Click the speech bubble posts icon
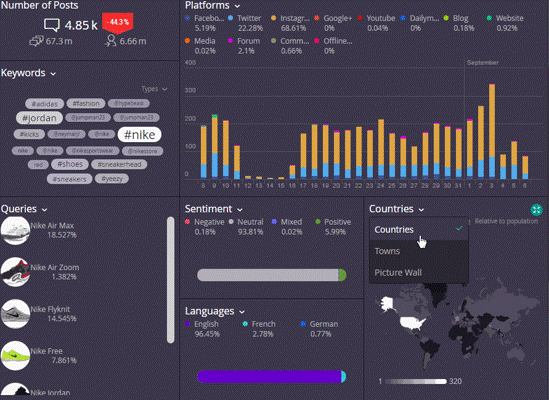The width and height of the screenshot is (549, 400). tap(51, 25)
